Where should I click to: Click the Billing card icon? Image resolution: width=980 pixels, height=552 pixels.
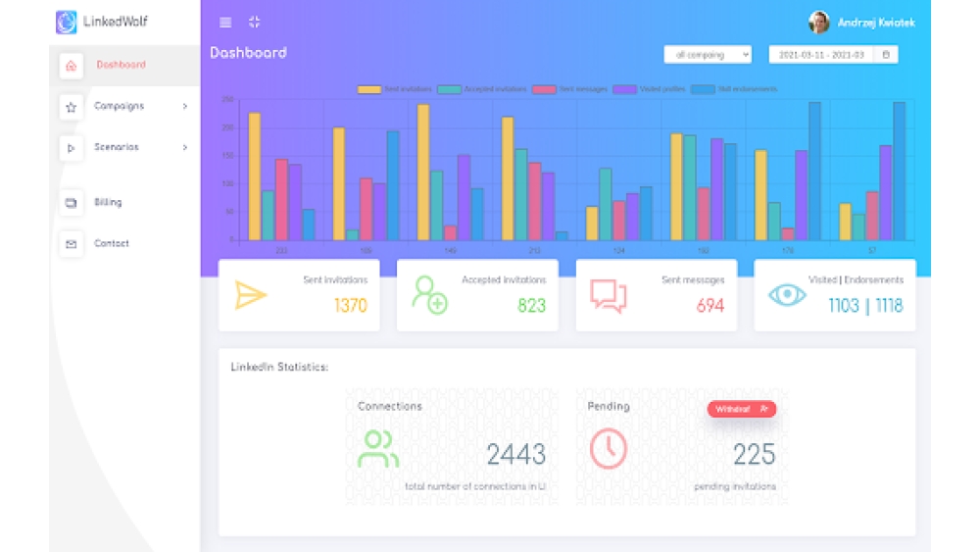(x=71, y=203)
